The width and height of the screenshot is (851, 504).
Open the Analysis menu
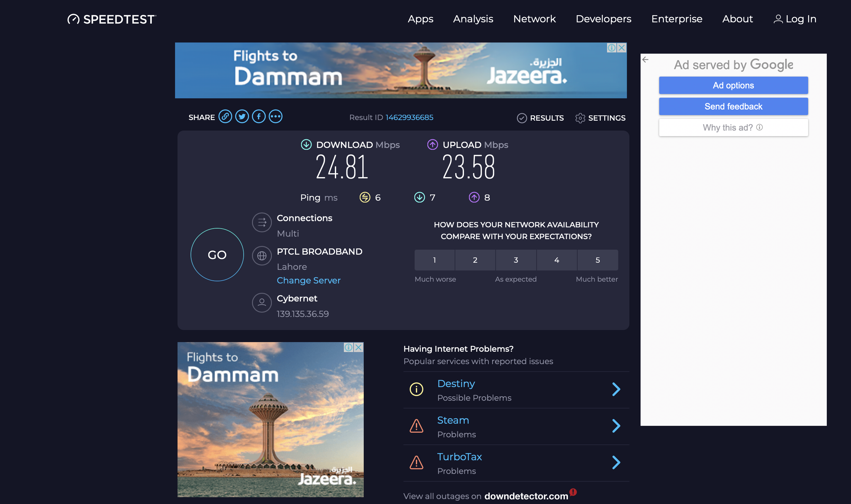click(473, 19)
